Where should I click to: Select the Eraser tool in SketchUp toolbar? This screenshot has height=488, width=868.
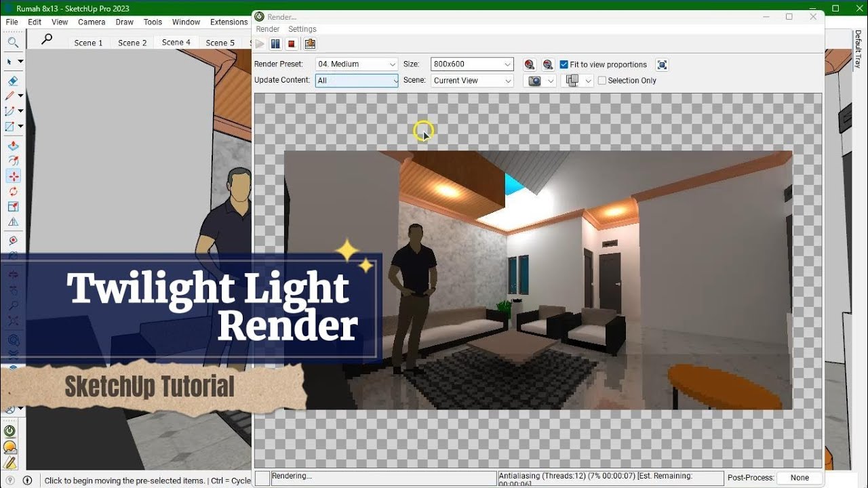[x=13, y=81]
